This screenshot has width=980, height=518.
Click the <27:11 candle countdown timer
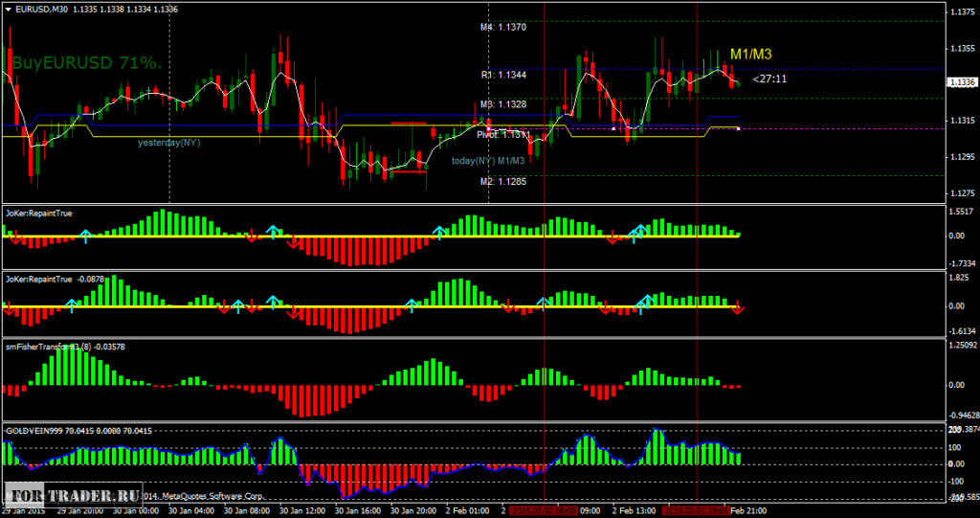point(769,79)
